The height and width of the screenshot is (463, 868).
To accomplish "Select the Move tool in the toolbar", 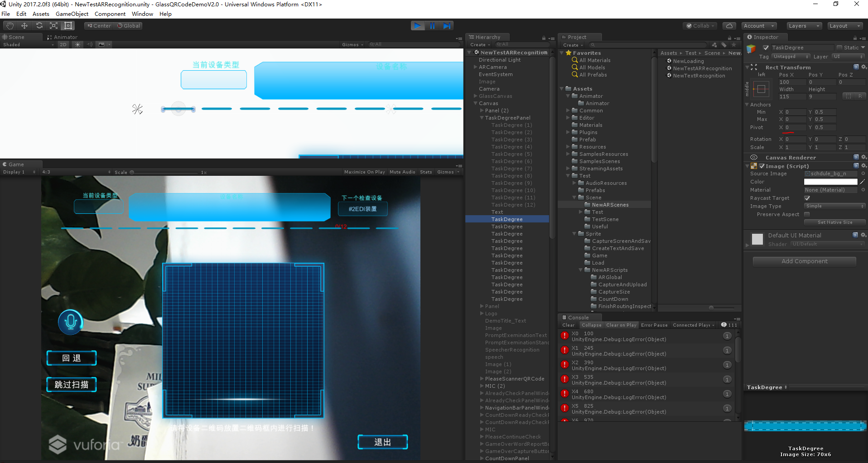I will pos(24,26).
